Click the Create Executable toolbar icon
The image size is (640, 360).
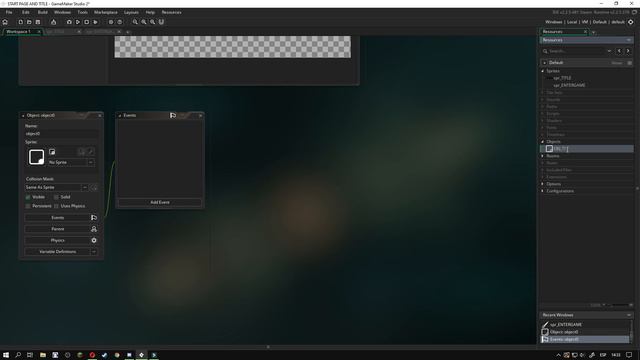53,22
